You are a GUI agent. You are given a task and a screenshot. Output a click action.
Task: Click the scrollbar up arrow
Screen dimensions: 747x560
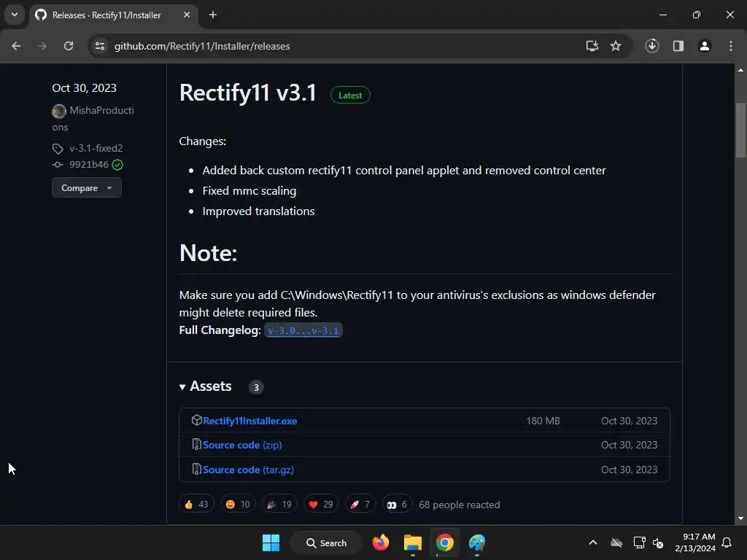740,70
